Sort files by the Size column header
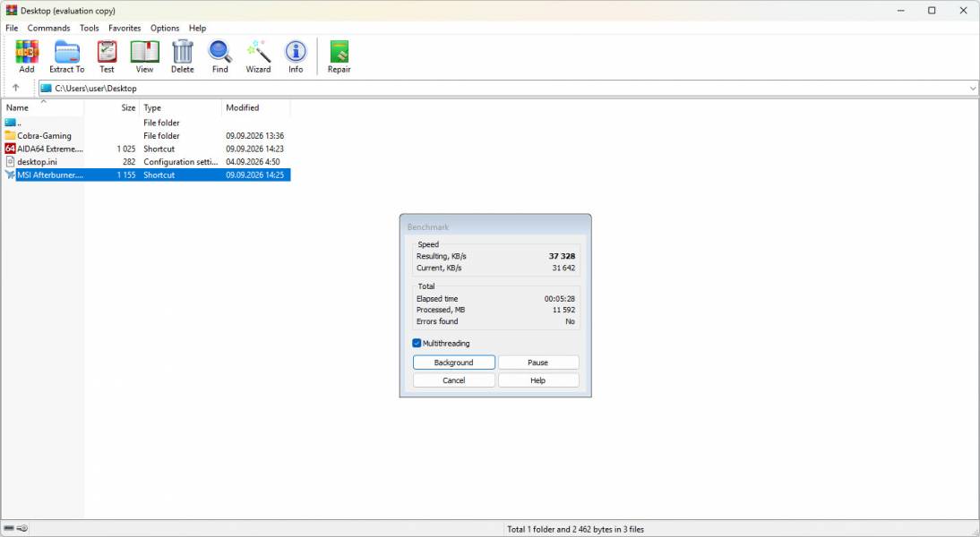 tap(112, 107)
